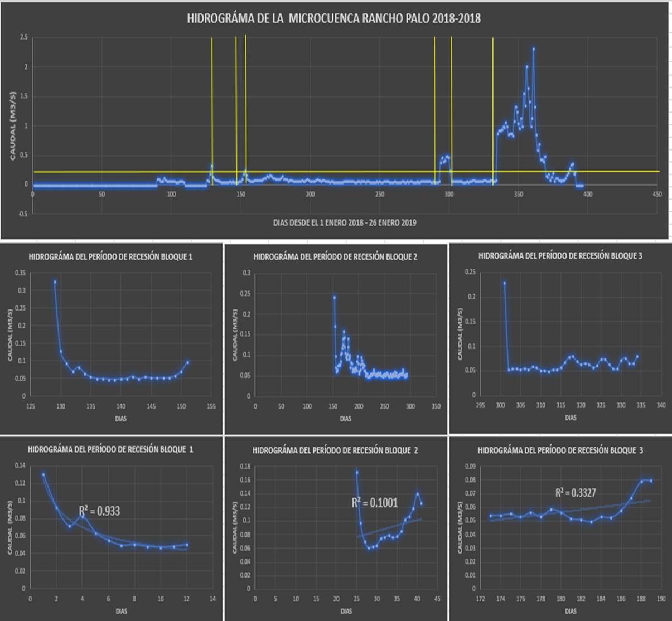
Task: Click the DIAS axis title under the R² = 0.1001 chart
Action: (x=346, y=611)
